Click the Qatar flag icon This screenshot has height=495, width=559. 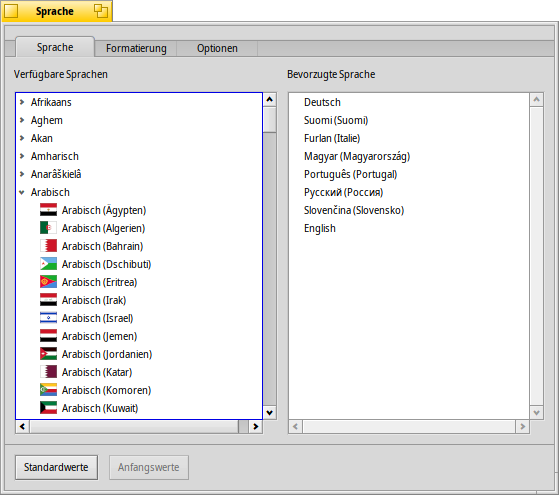(x=48, y=372)
